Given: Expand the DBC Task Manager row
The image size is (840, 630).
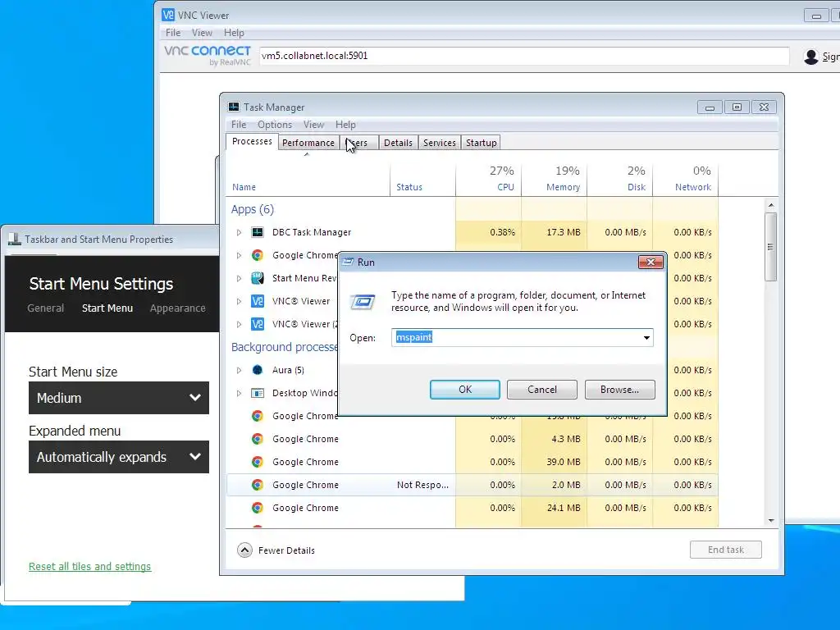Looking at the screenshot, I should 239,232.
